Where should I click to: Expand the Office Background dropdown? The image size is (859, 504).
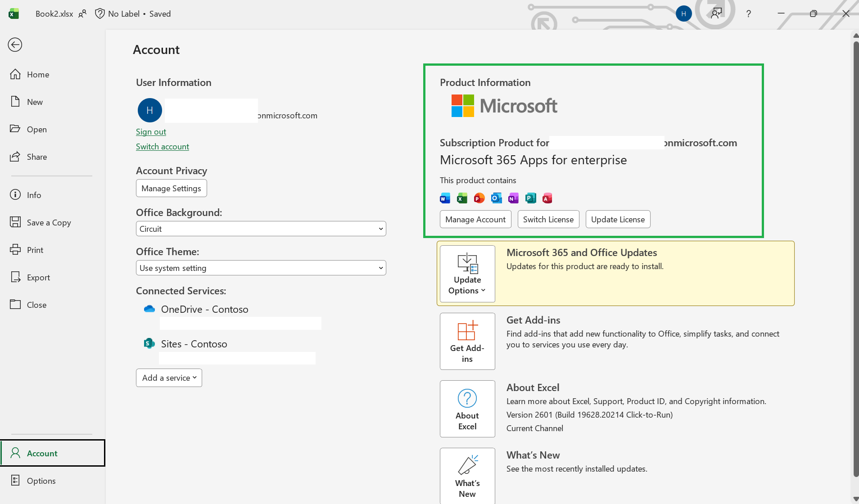[x=261, y=229]
